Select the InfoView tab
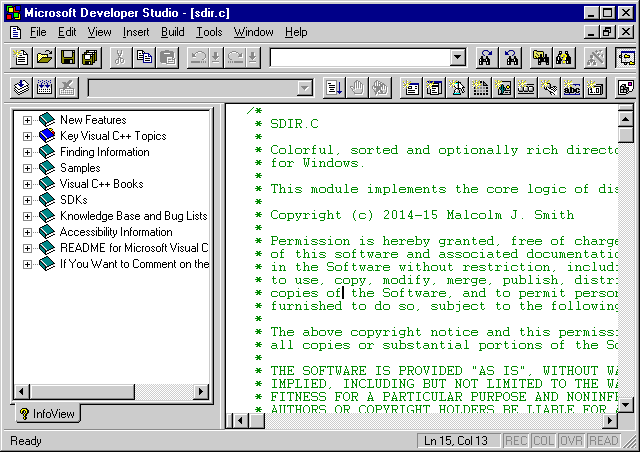640x452 pixels. click(x=47, y=414)
